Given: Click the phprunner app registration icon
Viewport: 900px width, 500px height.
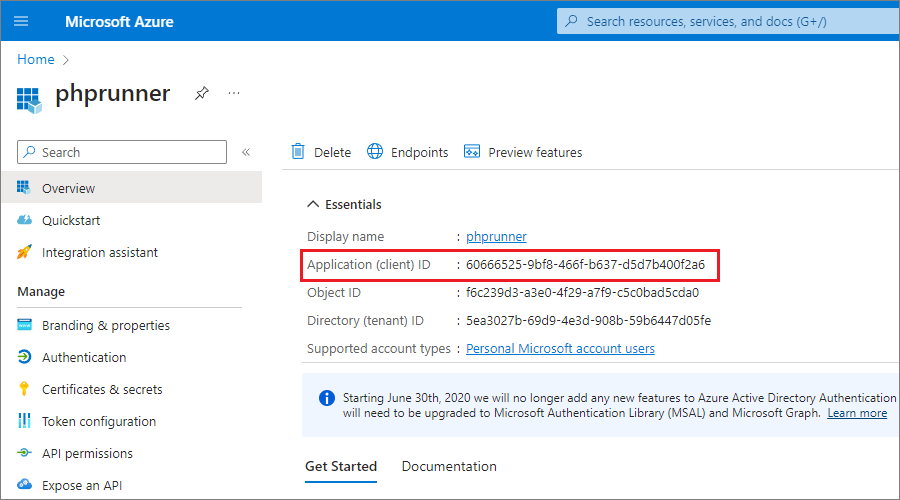Looking at the screenshot, I should (x=29, y=100).
